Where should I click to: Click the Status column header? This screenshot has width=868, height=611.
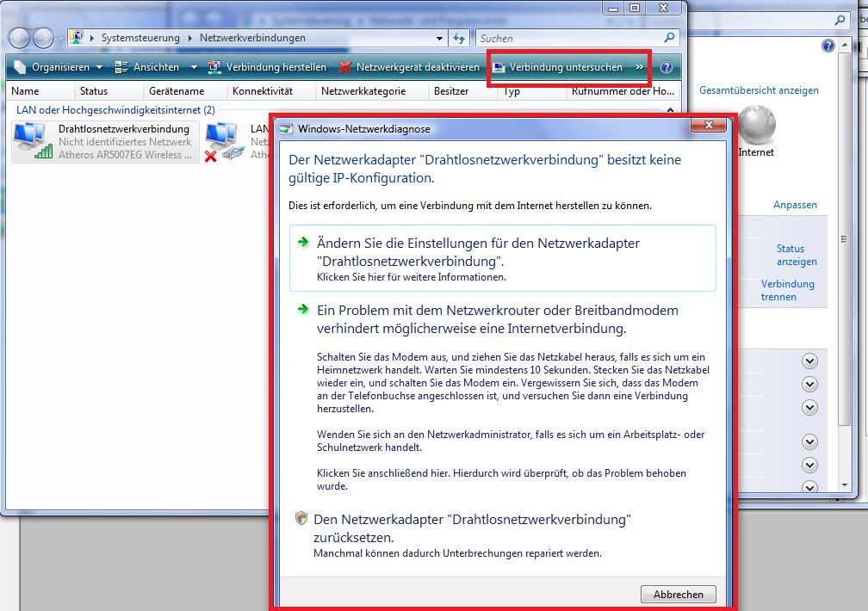point(94,91)
